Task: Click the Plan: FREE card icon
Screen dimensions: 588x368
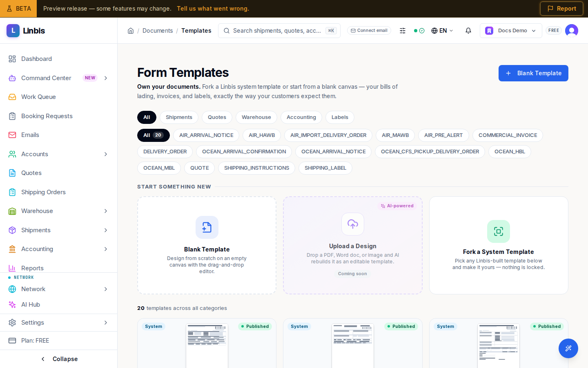Action: [12, 341]
